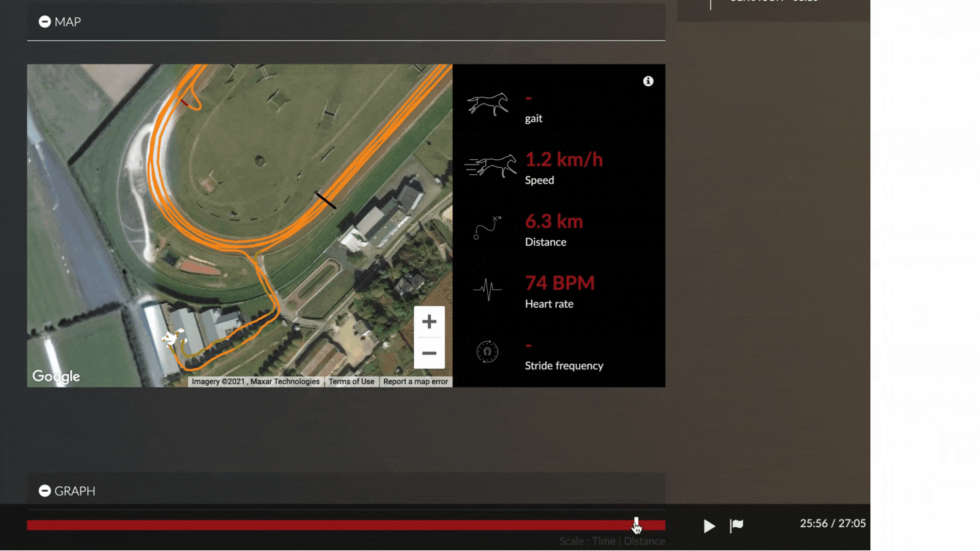
Task: Click the distance path icon
Action: point(487,228)
